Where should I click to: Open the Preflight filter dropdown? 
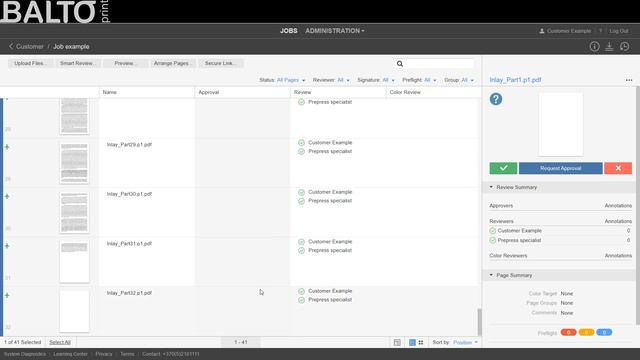[430, 80]
